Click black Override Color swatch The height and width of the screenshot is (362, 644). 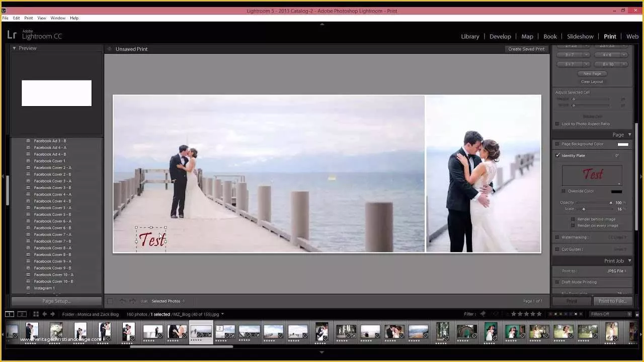pyautogui.click(x=616, y=191)
